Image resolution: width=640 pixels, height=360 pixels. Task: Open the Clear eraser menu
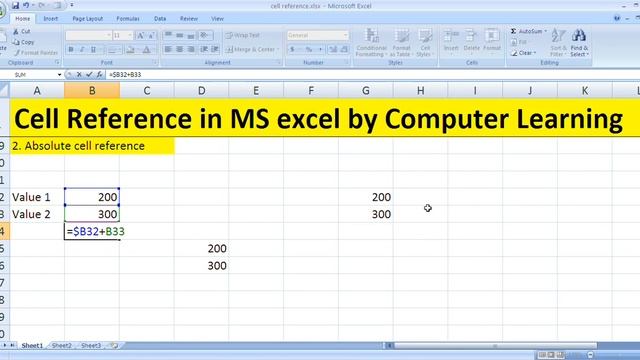click(523, 53)
